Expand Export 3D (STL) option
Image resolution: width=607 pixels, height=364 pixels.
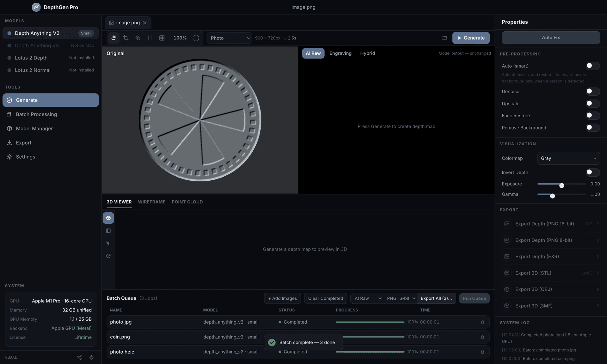click(551, 273)
